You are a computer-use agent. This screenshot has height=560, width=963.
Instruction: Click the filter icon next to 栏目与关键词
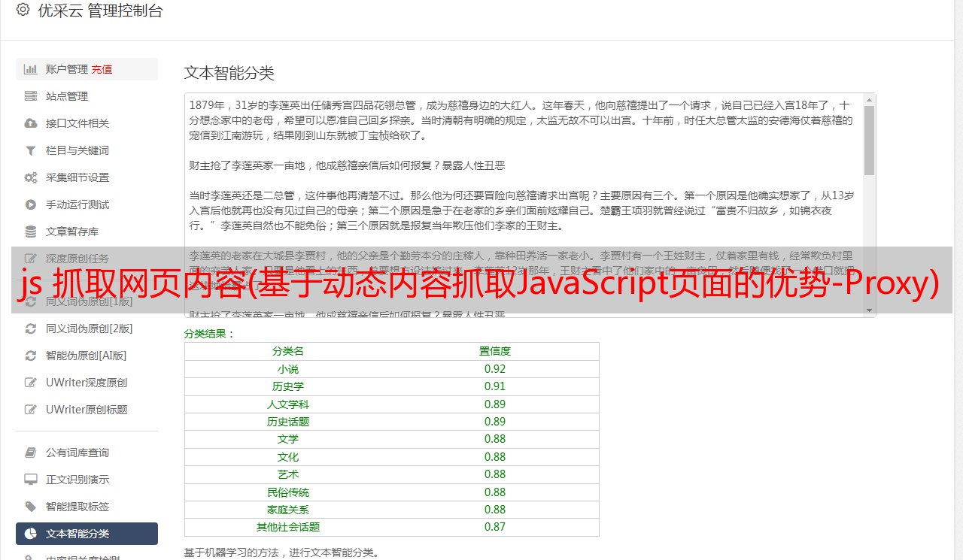click(x=31, y=150)
